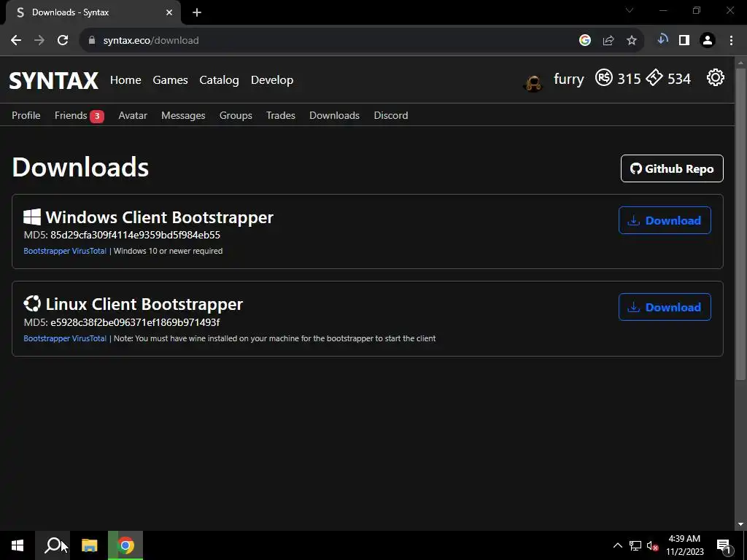Screen dimensions: 747x560
Task: Close the Downloads - Syntax tab
Action: pyautogui.click(x=169, y=12)
